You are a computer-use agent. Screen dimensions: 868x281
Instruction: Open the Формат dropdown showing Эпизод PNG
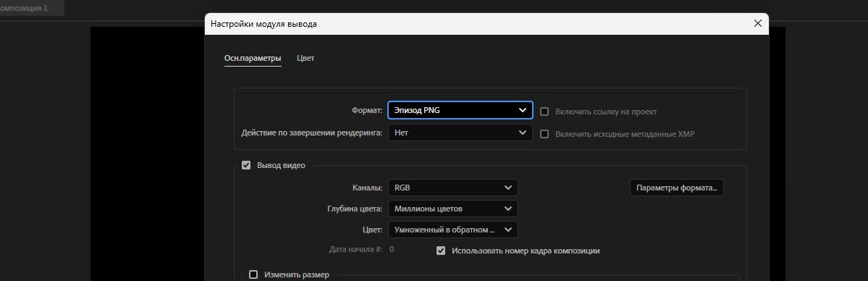click(x=460, y=110)
